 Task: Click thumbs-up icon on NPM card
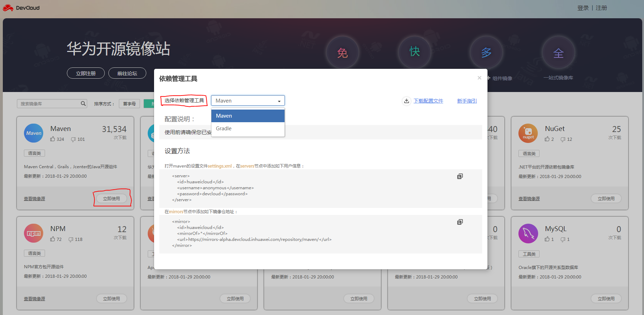(53, 239)
